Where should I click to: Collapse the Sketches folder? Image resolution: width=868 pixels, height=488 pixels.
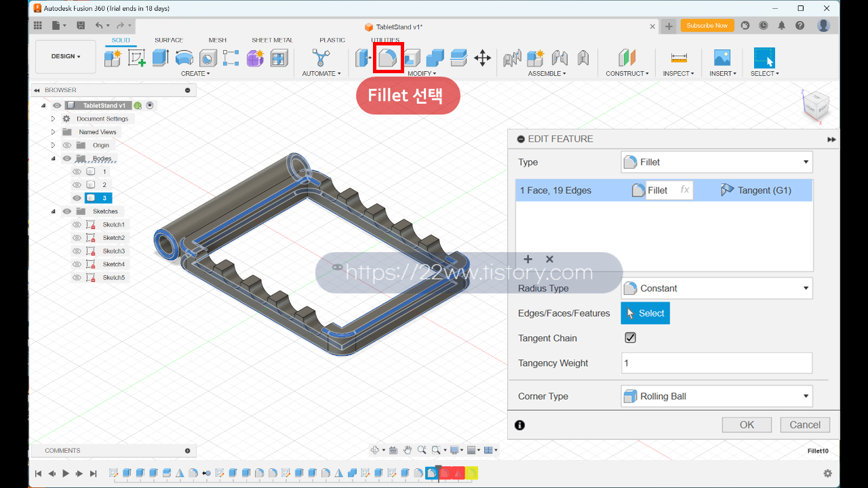tap(53, 211)
